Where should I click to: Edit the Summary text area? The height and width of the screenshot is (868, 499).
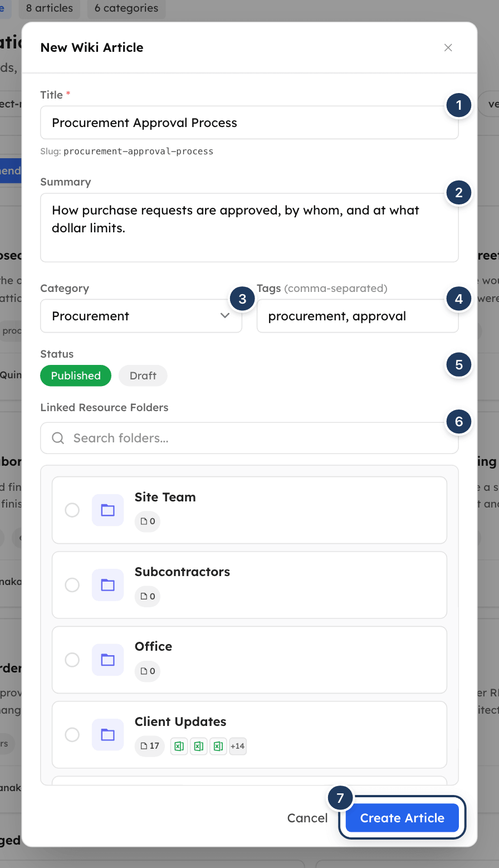[x=249, y=227]
